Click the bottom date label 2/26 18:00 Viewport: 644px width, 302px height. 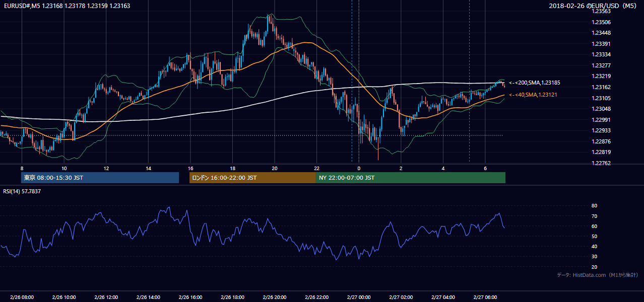232,297
